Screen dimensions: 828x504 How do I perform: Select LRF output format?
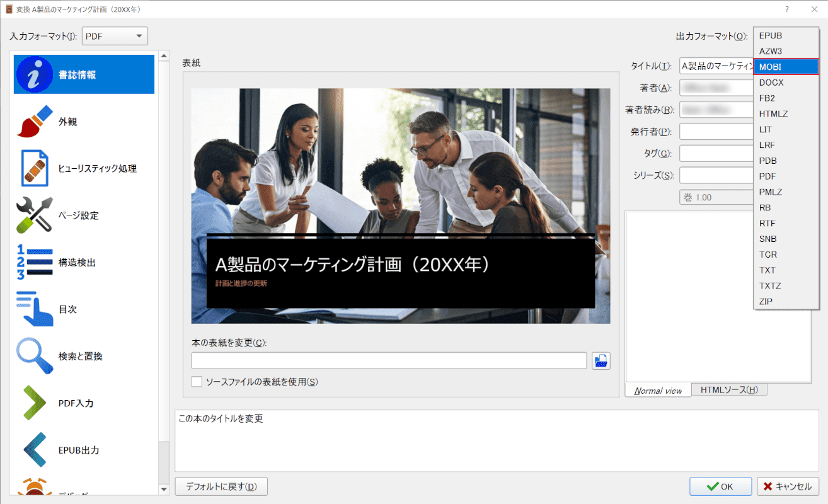786,145
